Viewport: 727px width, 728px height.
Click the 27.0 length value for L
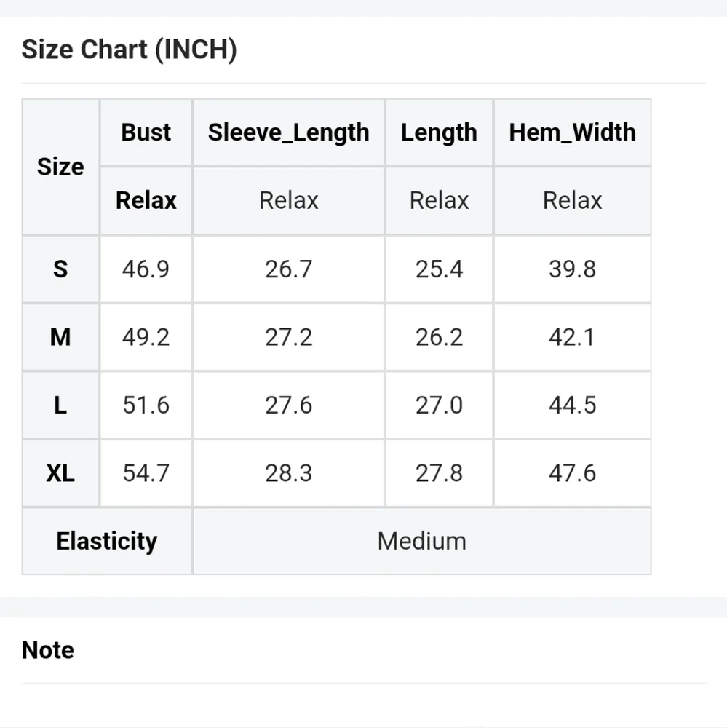[439, 405]
